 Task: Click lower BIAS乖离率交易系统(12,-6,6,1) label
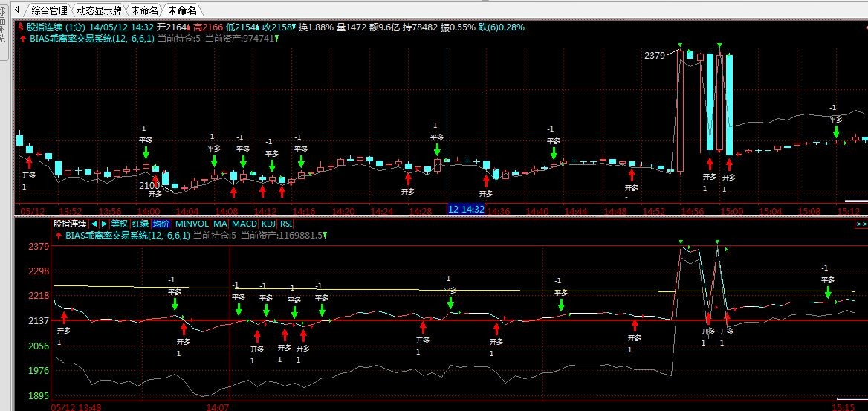[x=127, y=236]
